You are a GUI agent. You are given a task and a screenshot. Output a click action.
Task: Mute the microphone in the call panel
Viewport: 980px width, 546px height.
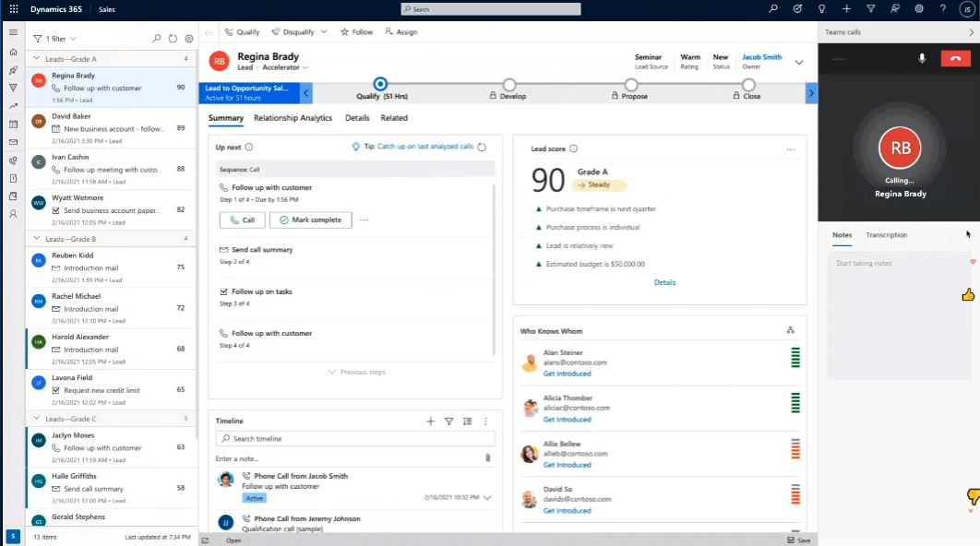pos(921,58)
